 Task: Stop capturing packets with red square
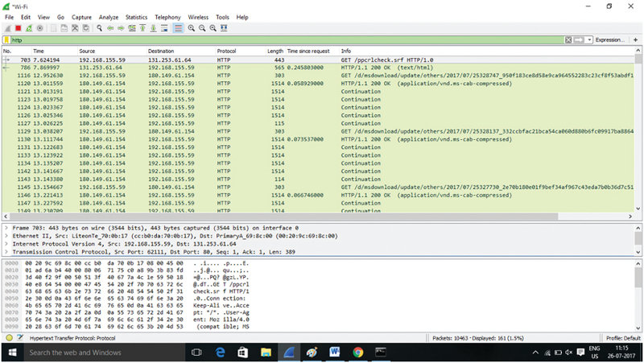[x=18, y=27]
